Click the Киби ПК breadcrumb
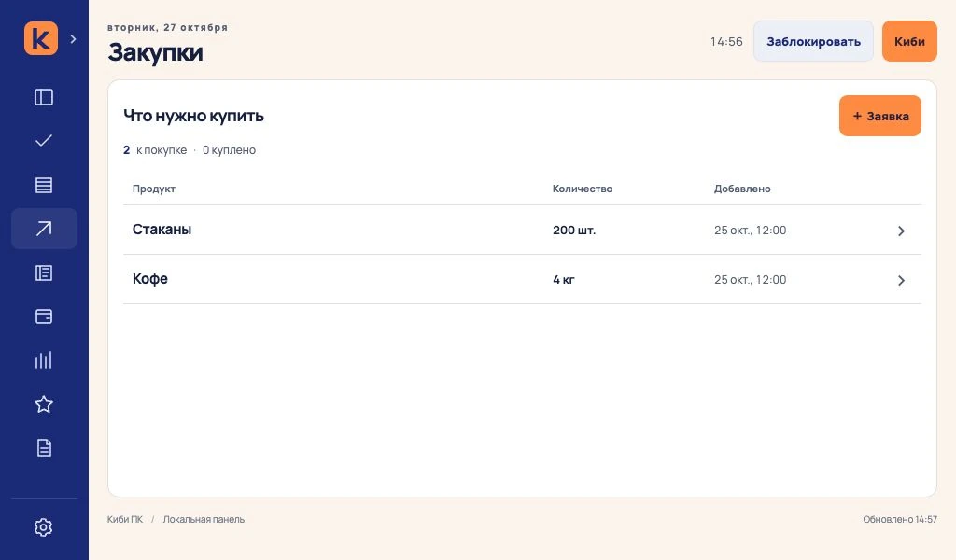 pyautogui.click(x=125, y=519)
